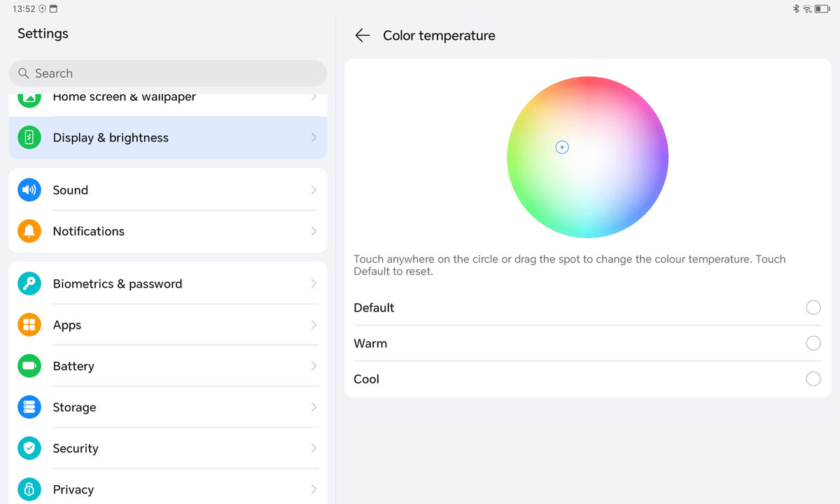This screenshot has height=504, width=840.
Task: Open the Notifications row chevron
Action: tap(314, 231)
